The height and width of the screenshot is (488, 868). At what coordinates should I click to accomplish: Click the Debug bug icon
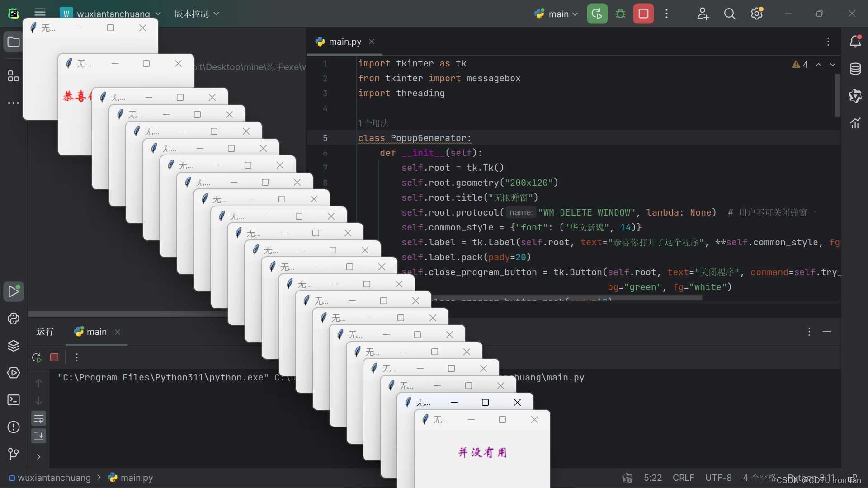[x=620, y=14]
